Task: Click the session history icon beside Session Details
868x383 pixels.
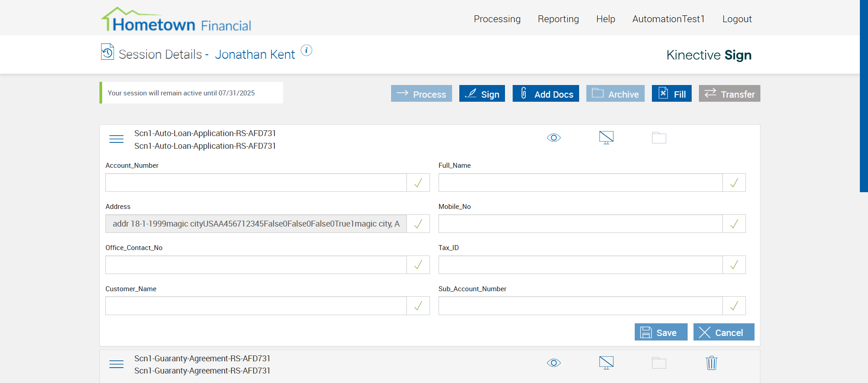Action: click(x=108, y=52)
